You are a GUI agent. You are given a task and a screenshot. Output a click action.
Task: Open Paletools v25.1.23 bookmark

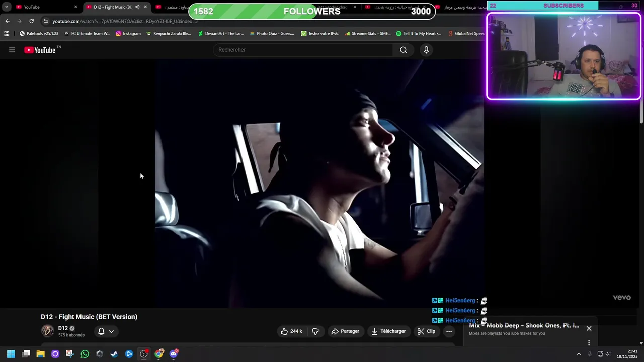(39, 34)
